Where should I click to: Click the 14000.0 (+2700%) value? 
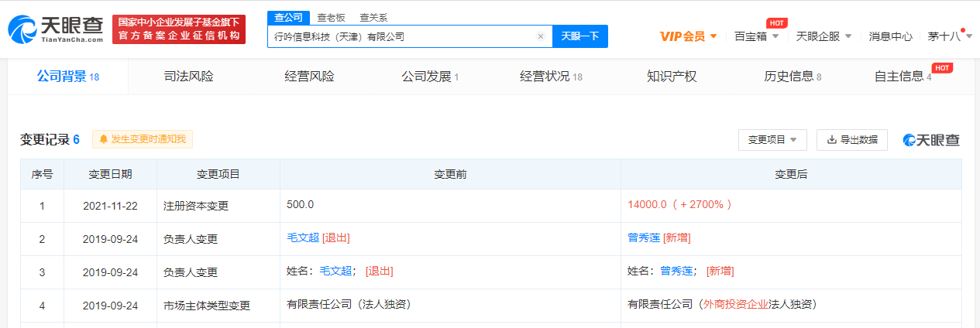tap(680, 205)
